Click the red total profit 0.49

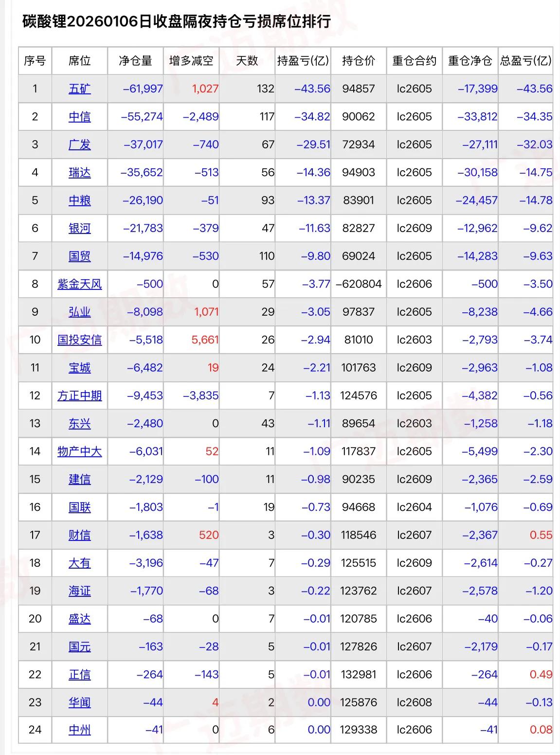click(x=541, y=675)
